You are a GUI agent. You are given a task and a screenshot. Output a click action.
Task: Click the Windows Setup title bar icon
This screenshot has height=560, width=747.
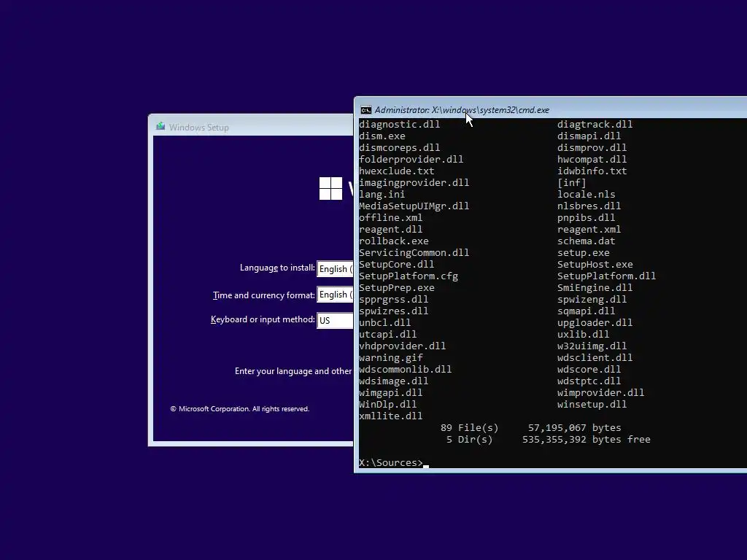pos(160,126)
